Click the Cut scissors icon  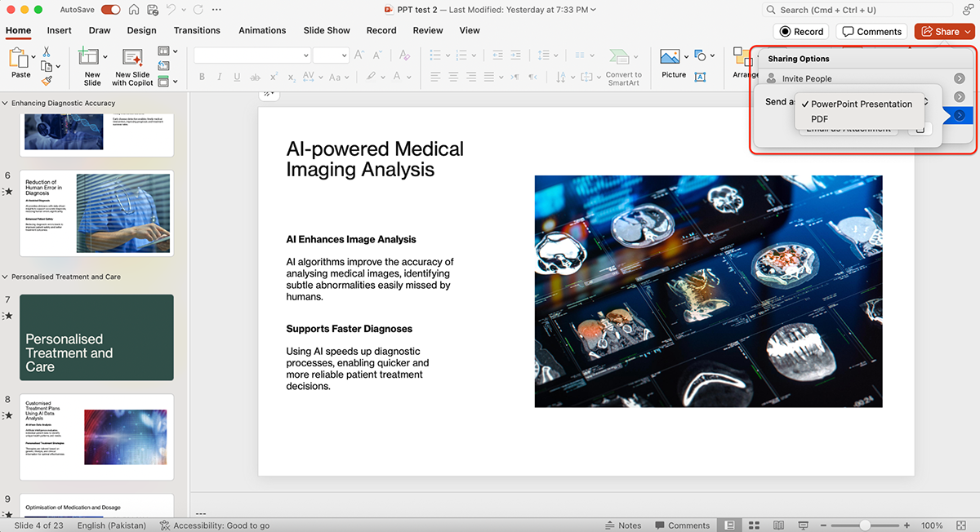47,52
